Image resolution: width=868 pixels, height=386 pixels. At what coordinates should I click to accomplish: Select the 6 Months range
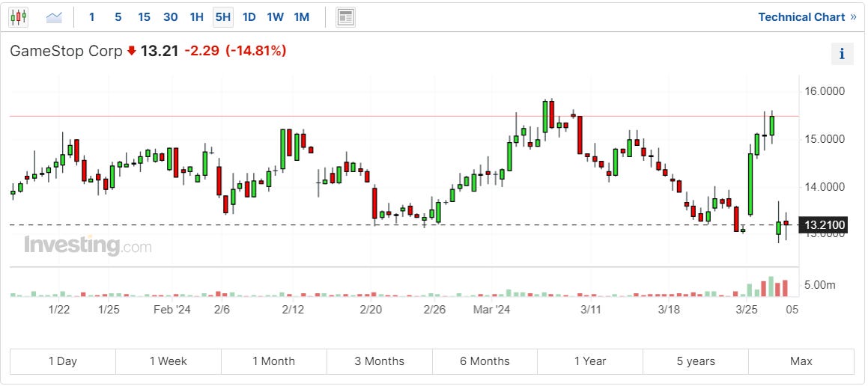coord(485,361)
